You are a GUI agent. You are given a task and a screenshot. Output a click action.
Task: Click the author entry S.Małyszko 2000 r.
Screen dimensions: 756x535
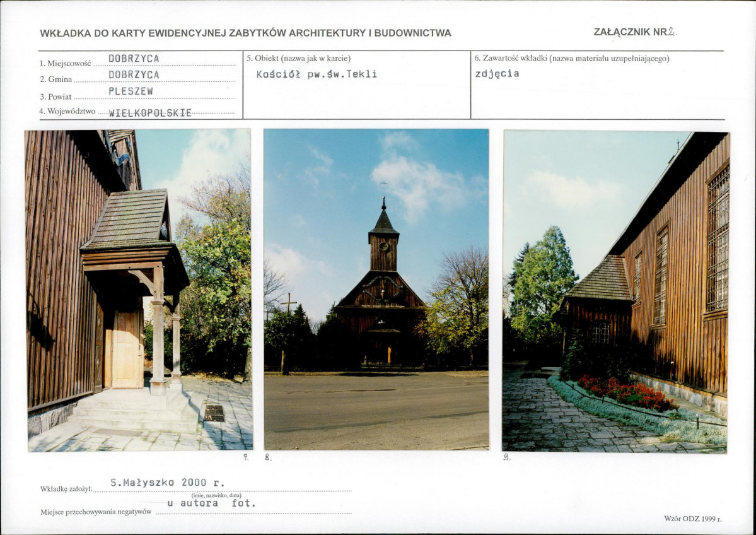coord(168,483)
